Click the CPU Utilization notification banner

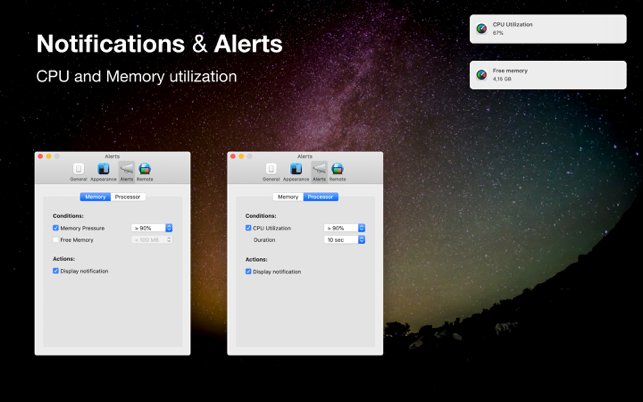pyautogui.click(x=548, y=29)
